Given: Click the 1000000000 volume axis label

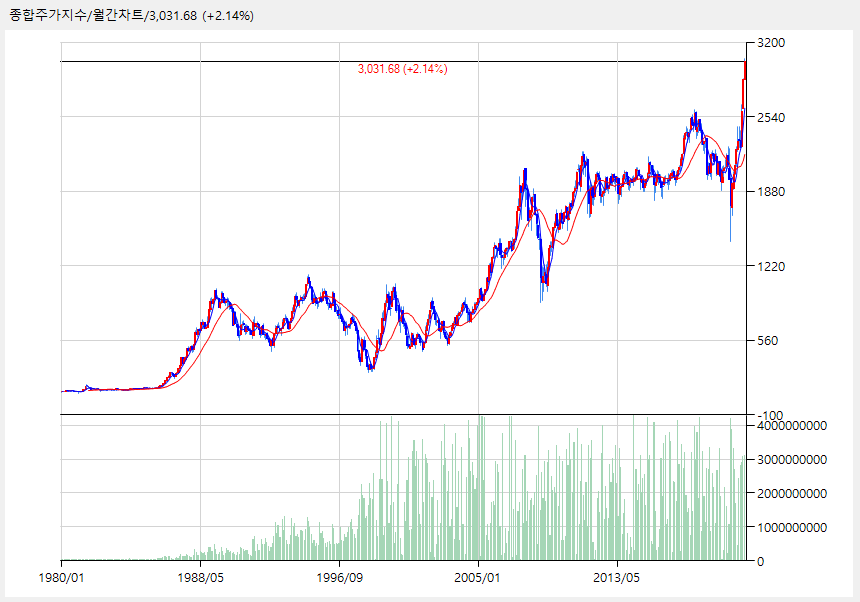Looking at the screenshot, I should (791, 528).
